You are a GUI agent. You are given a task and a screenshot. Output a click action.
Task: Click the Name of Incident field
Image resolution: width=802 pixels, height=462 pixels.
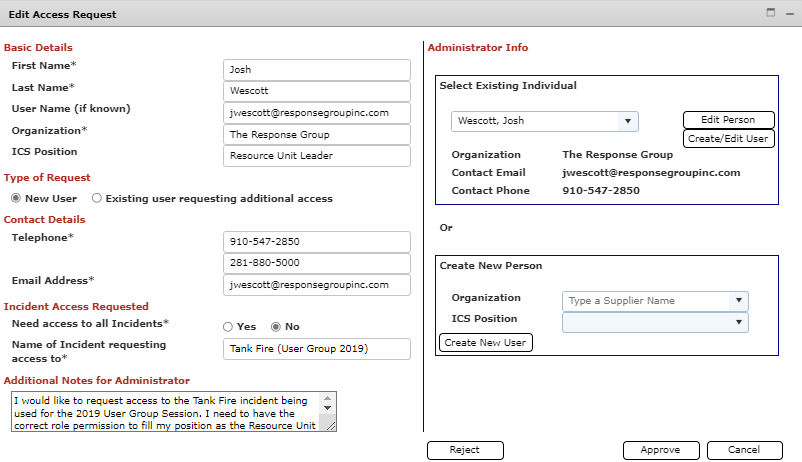pos(316,349)
